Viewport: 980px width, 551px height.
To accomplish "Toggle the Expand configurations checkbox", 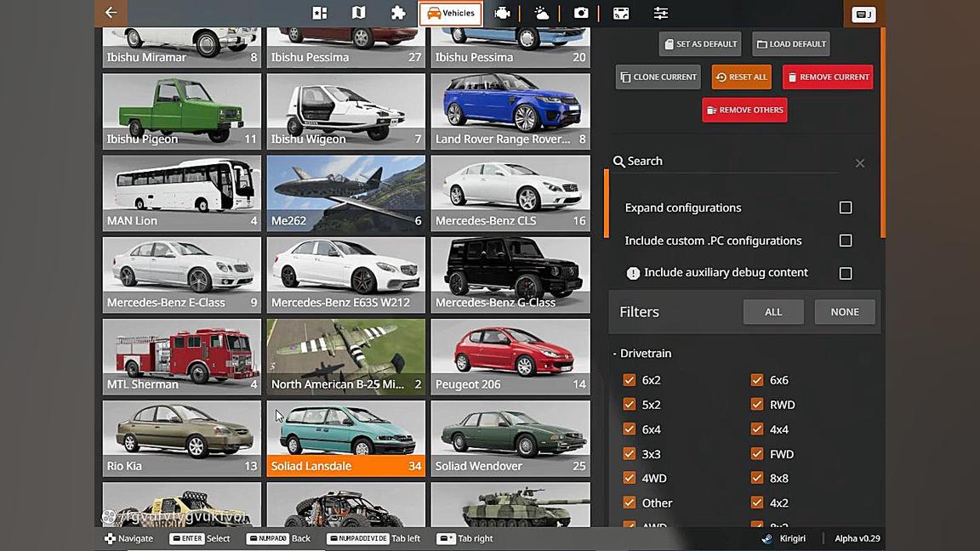I will (x=846, y=207).
